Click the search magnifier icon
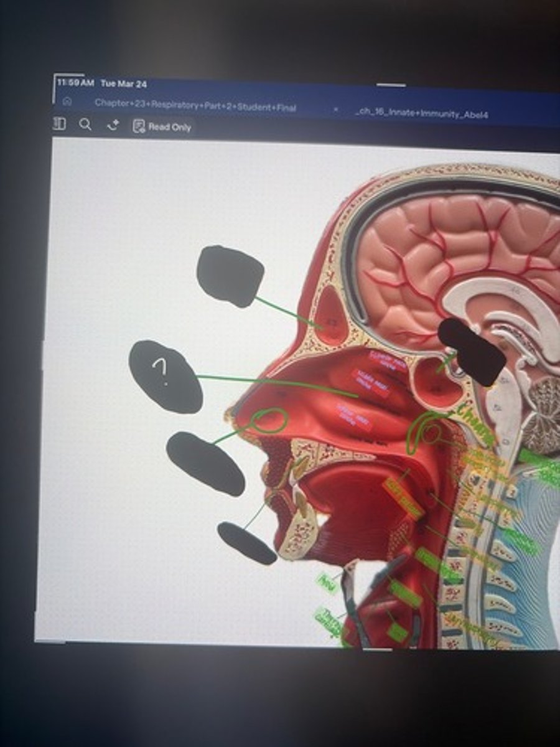Screen dimensions: 560x747 85,125
